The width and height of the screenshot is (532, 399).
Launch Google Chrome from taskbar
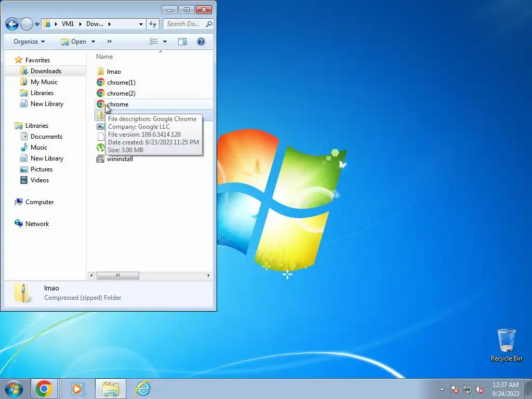pos(44,389)
